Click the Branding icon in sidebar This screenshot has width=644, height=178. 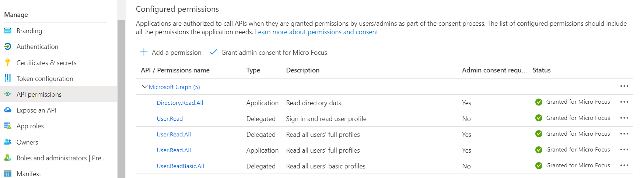click(8, 31)
